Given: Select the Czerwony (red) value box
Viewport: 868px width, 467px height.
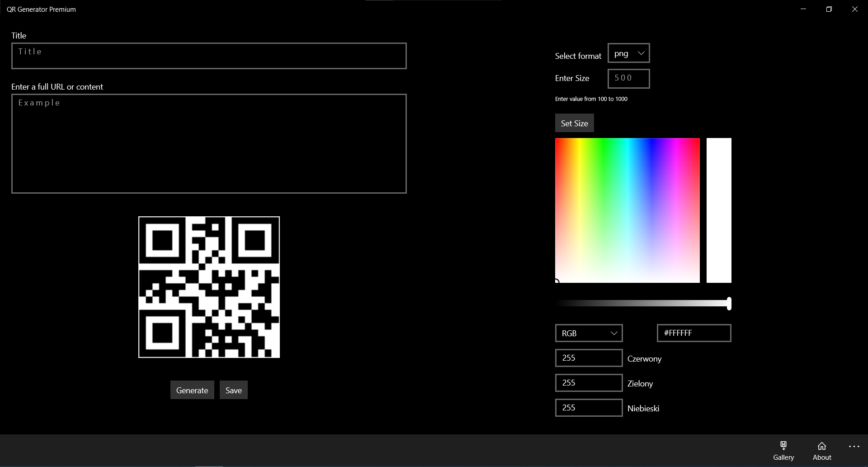Looking at the screenshot, I should 589,358.
